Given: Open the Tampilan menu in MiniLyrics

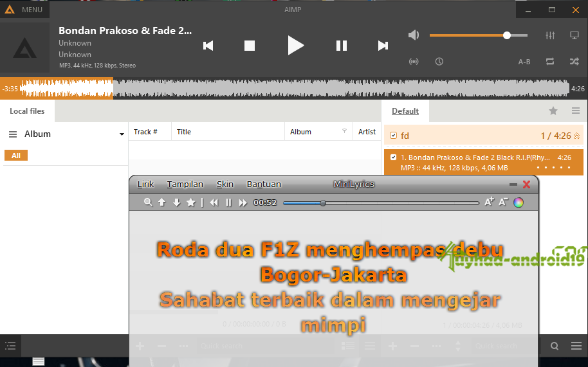Looking at the screenshot, I should 185,184.
